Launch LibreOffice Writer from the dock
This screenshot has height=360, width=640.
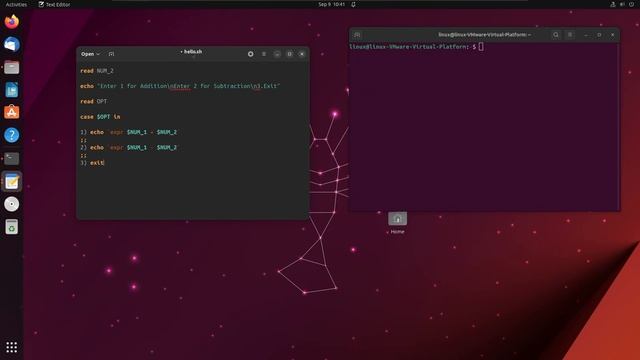[x=11, y=90]
